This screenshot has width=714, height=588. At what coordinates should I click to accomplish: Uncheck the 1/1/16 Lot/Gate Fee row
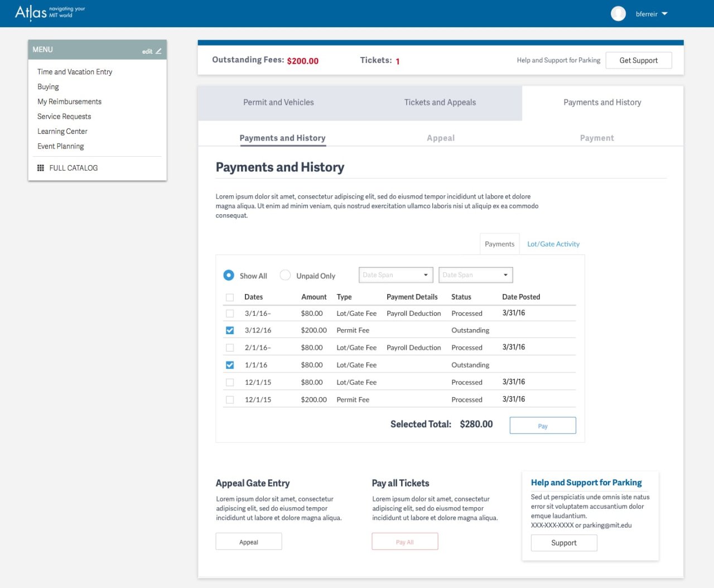click(230, 365)
